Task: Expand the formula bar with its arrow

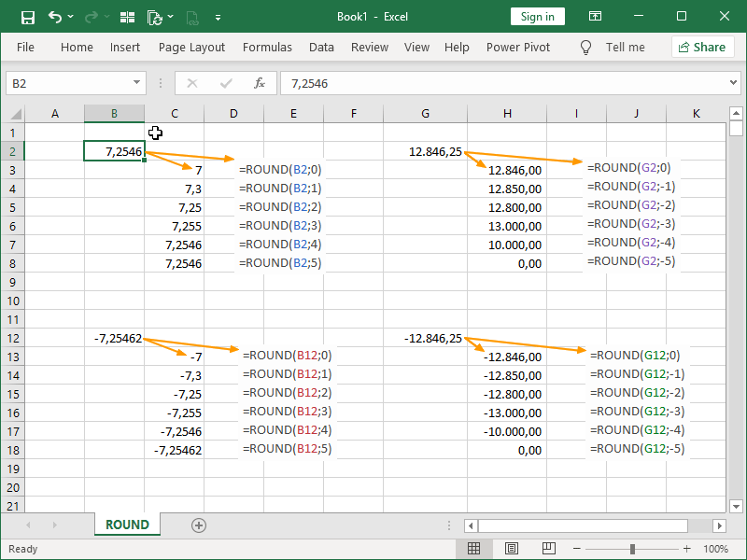Action: [x=734, y=83]
